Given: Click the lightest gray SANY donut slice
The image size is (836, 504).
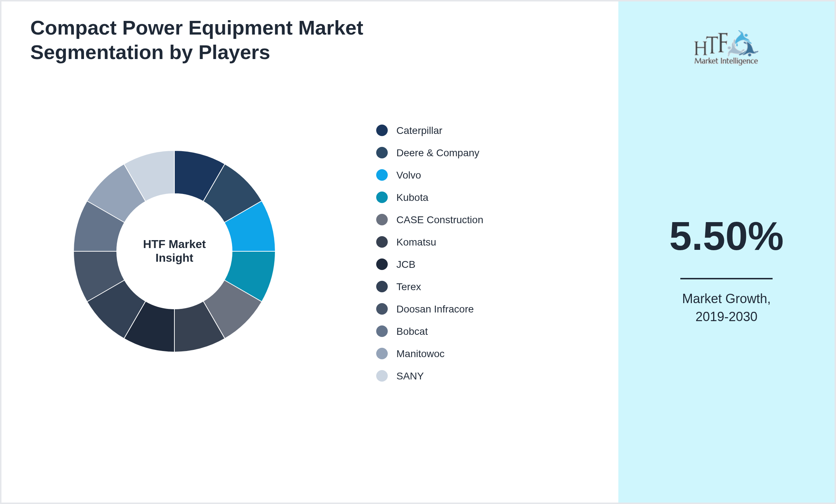Looking at the screenshot, I should (x=154, y=175).
